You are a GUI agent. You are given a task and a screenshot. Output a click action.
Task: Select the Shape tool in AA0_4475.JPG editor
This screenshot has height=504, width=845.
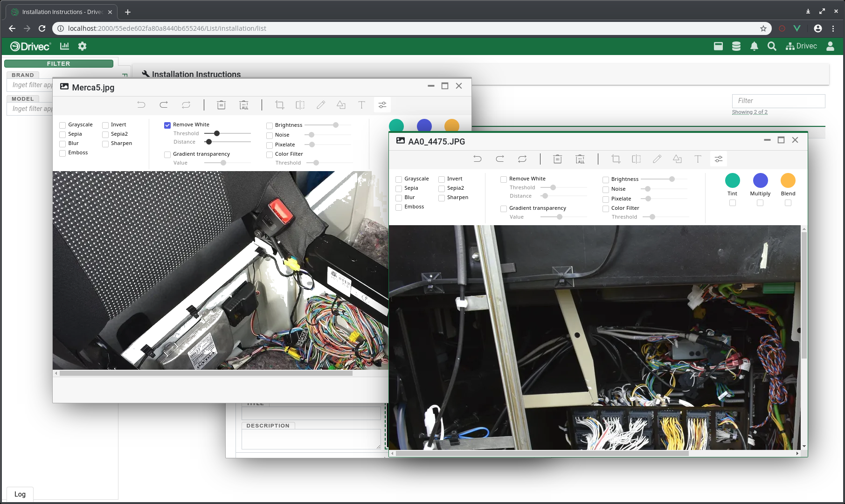click(x=677, y=159)
